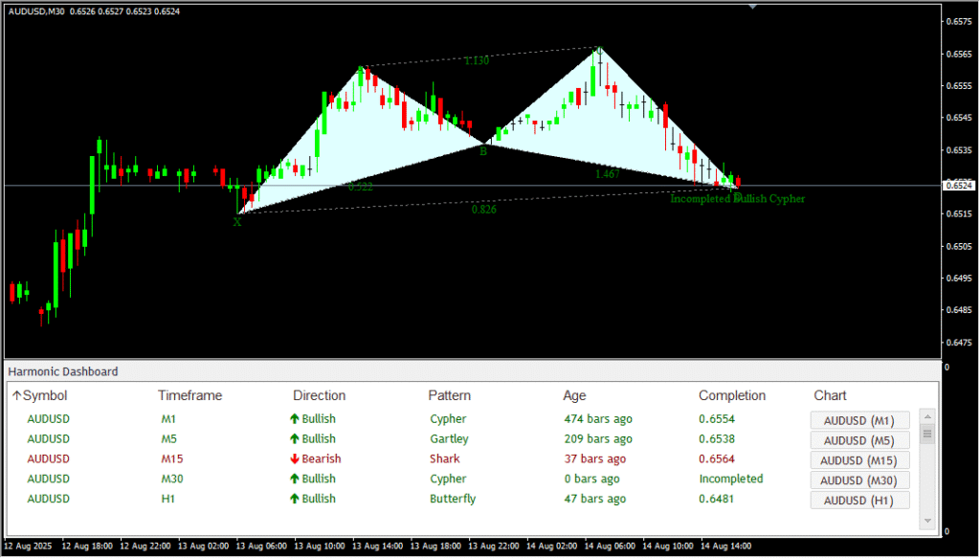Click the red bearish arrow in M15 row
Screen dimensions: 980x558
[x=295, y=459]
